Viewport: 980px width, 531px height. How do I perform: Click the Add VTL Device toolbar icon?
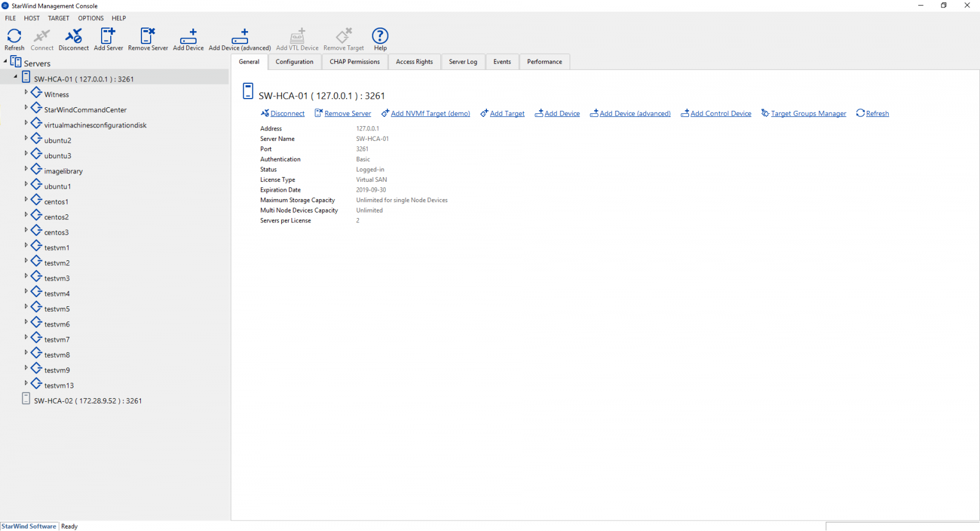click(297, 36)
